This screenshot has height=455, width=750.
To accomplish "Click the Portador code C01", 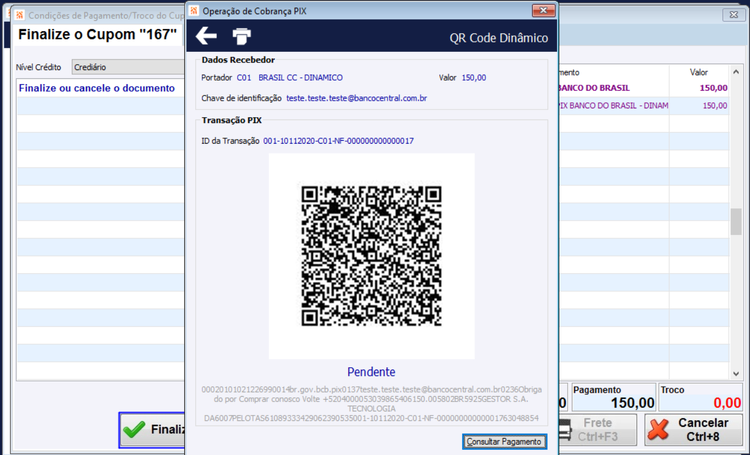I will point(243,78).
